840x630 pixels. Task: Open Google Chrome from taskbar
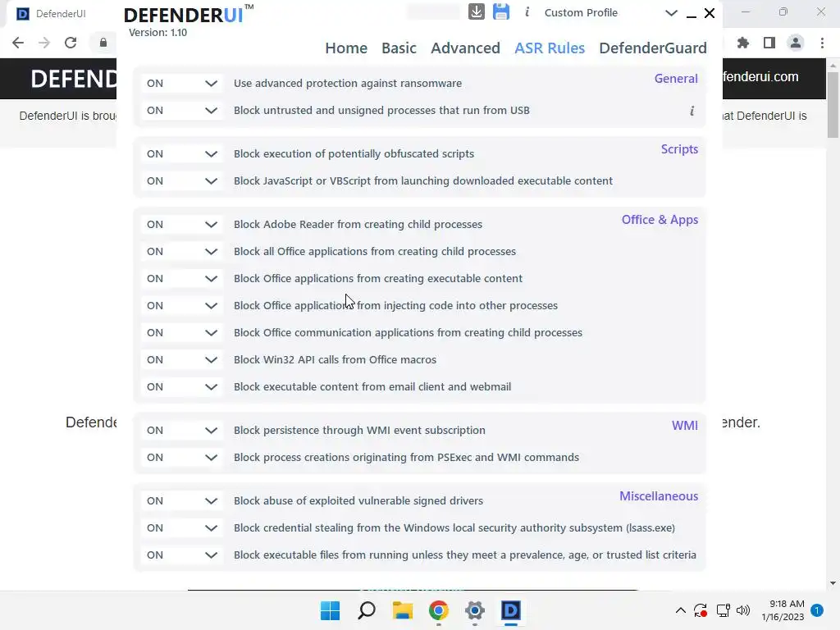(x=439, y=610)
